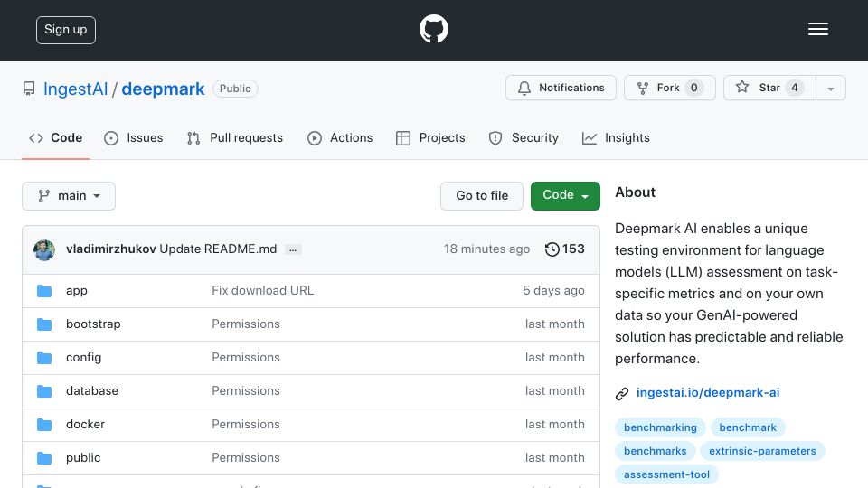
Task: Open the deepmark repository link
Action: pos(163,89)
